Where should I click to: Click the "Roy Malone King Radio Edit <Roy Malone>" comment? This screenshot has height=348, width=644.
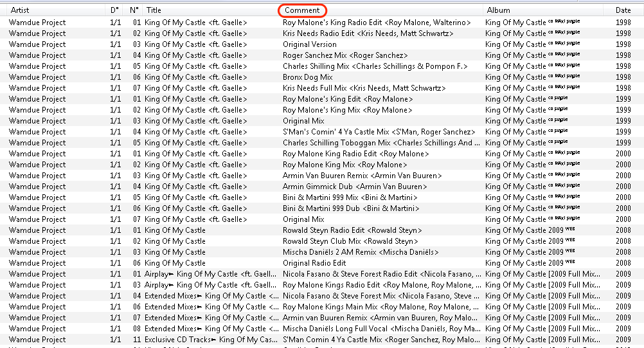355,154
